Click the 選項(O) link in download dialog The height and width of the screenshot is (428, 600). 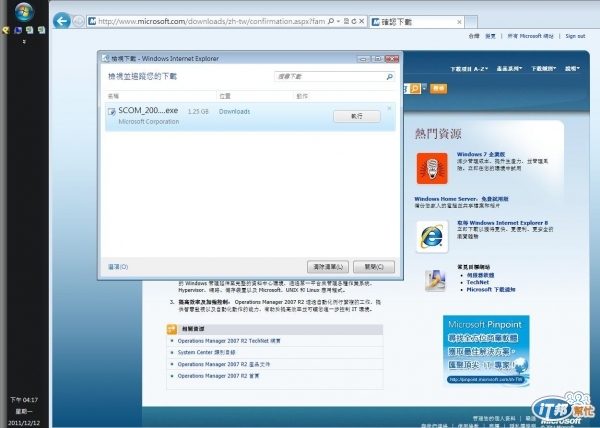(x=118, y=267)
